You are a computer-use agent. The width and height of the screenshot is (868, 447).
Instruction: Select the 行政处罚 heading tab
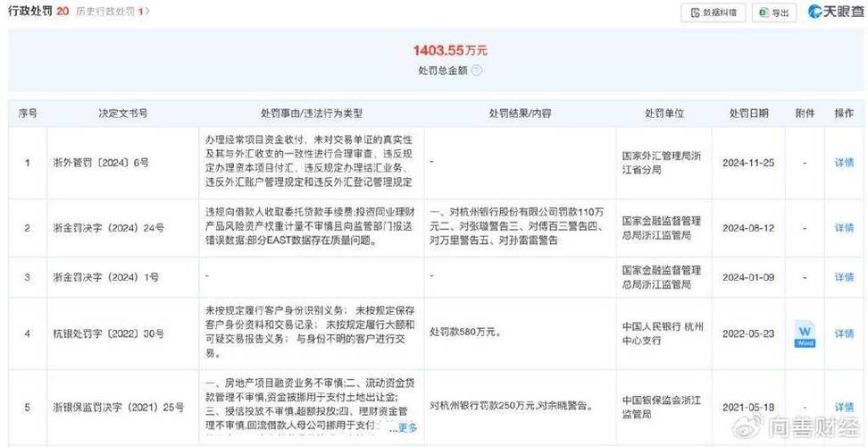pyautogui.click(x=30, y=11)
